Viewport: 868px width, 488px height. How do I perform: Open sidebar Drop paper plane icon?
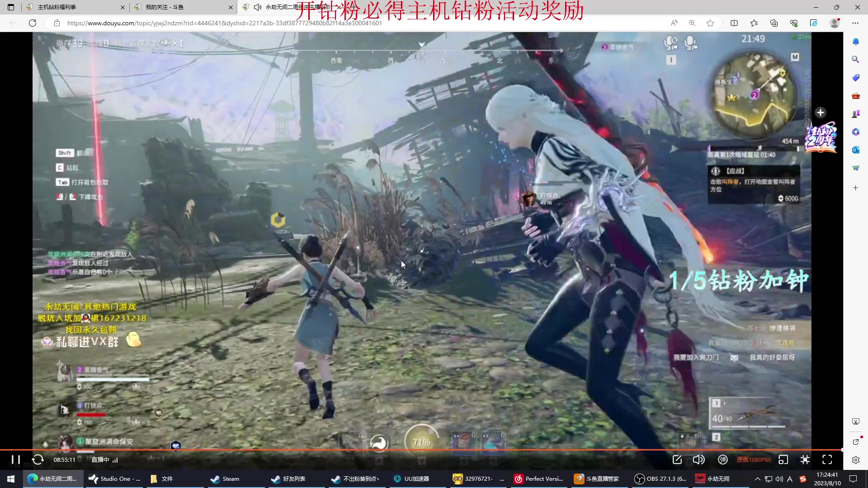click(x=856, y=168)
